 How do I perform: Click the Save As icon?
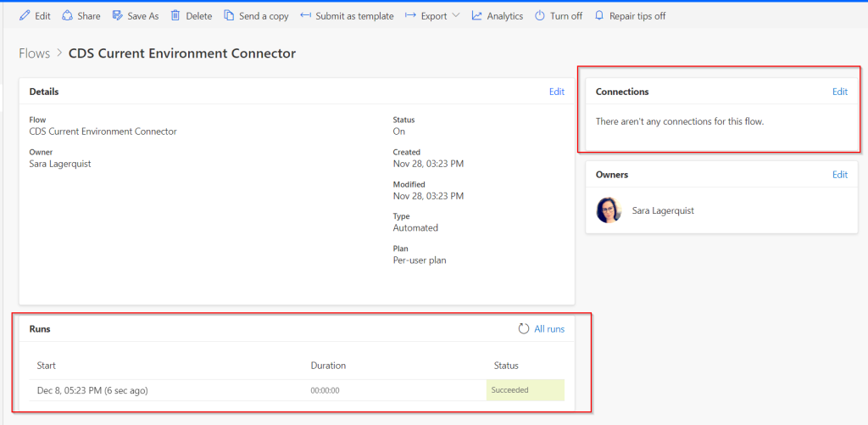point(118,16)
